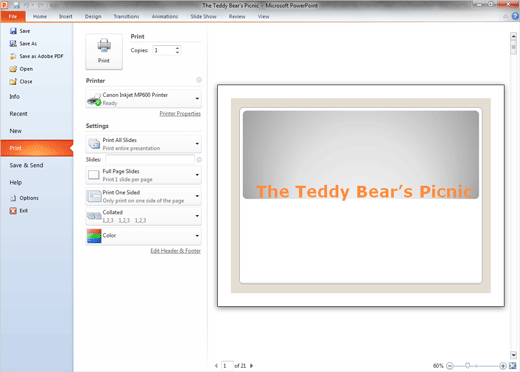The width and height of the screenshot is (520, 372).
Task: Click the Close presentation item
Action: (x=21, y=82)
